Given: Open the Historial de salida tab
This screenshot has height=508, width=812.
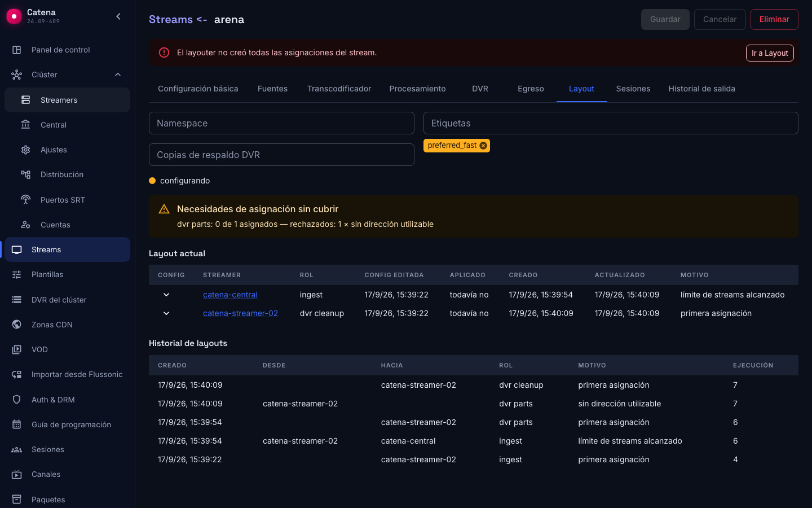Looking at the screenshot, I should pyautogui.click(x=701, y=89).
